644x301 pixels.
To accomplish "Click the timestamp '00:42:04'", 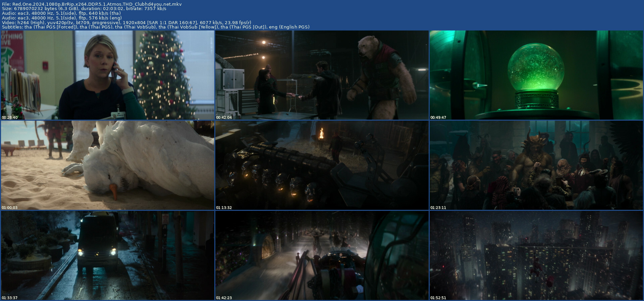I will (x=224, y=118).
